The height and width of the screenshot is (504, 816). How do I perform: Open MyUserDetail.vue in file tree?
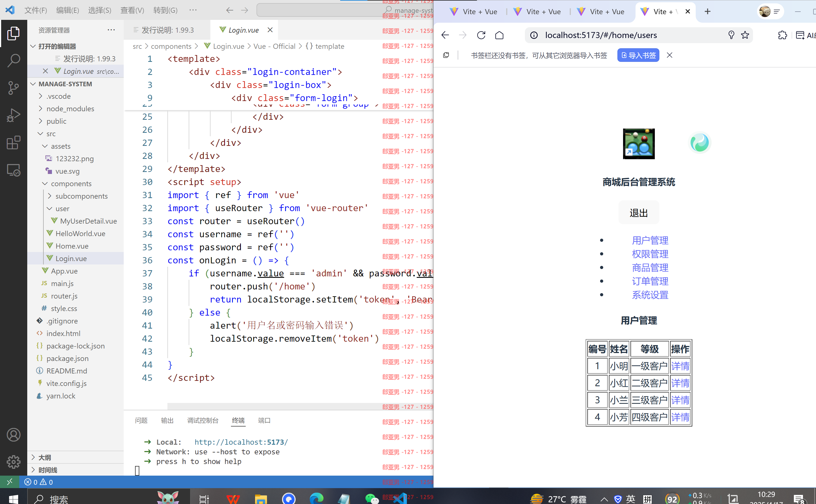[88, 221]
